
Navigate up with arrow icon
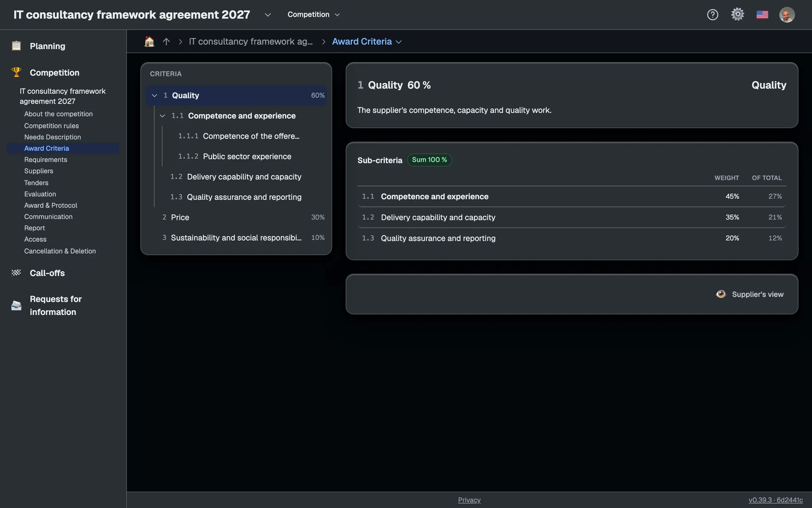coord(166,41)
